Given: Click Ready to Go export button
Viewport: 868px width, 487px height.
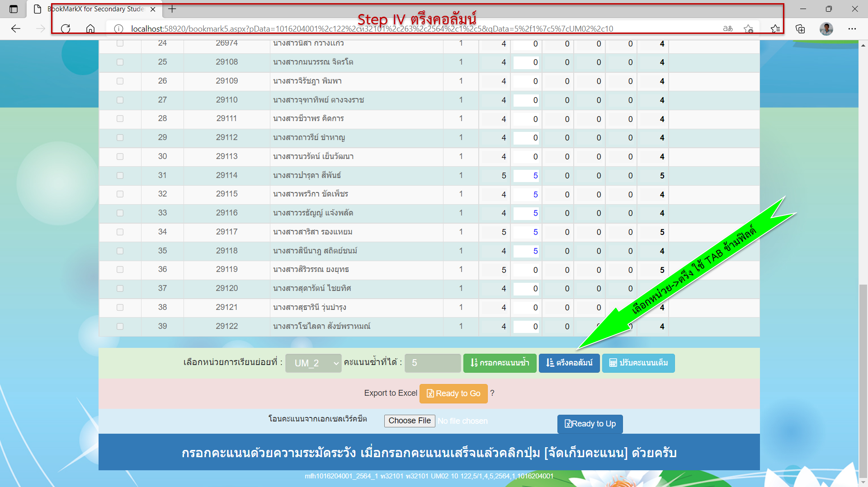Looking at the screenshot, I should point(453,393).
